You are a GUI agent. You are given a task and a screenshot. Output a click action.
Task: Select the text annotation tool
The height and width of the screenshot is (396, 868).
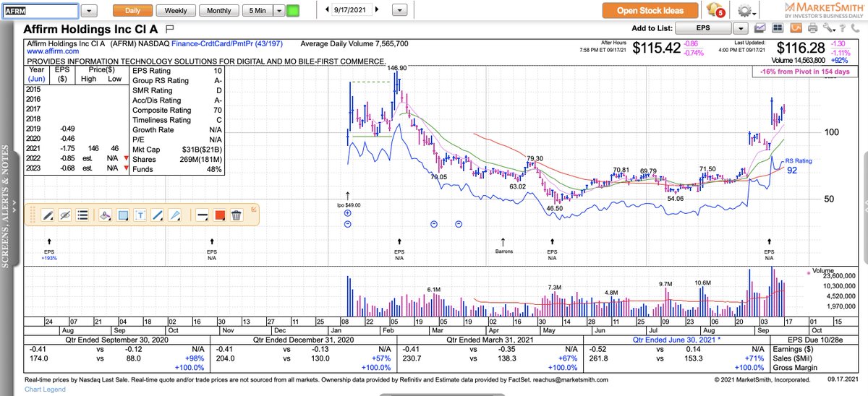(x=140, y=215)
